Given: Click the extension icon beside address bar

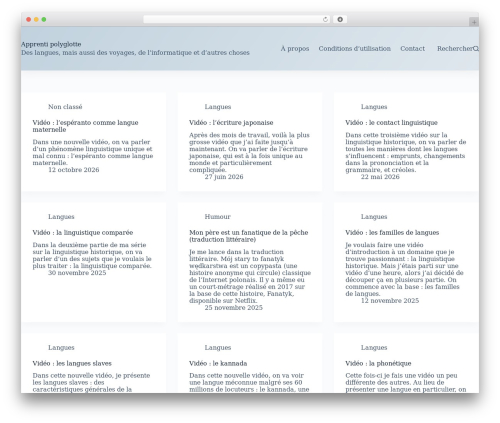Looking at the screenshot, I should click(340, 20).
